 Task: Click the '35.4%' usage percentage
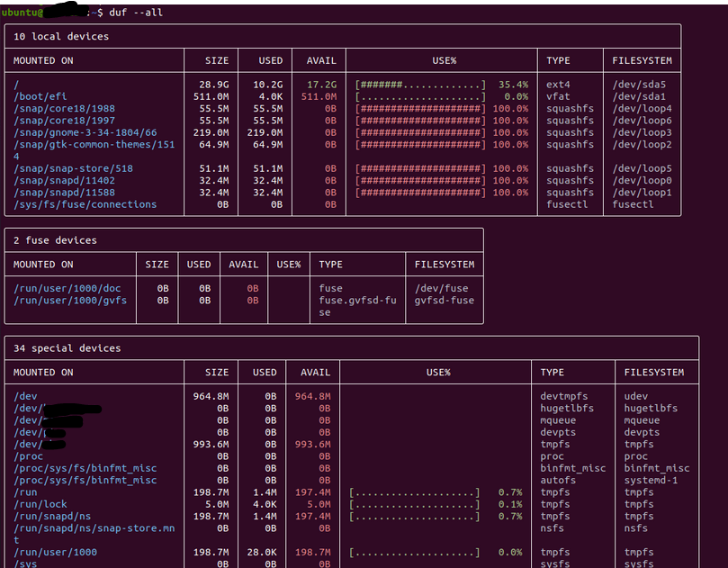513,85
